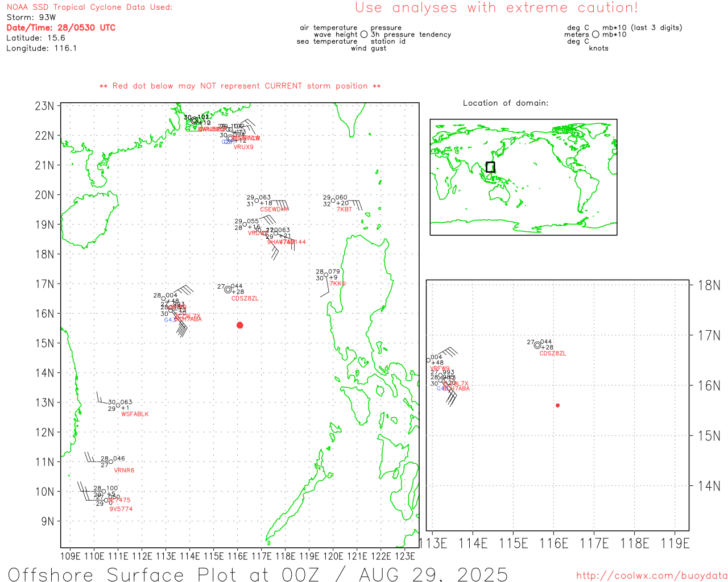Click the 20N latitude label on main map
The image size is (728, 582).
pyautogui.click(x=45, y=195)
